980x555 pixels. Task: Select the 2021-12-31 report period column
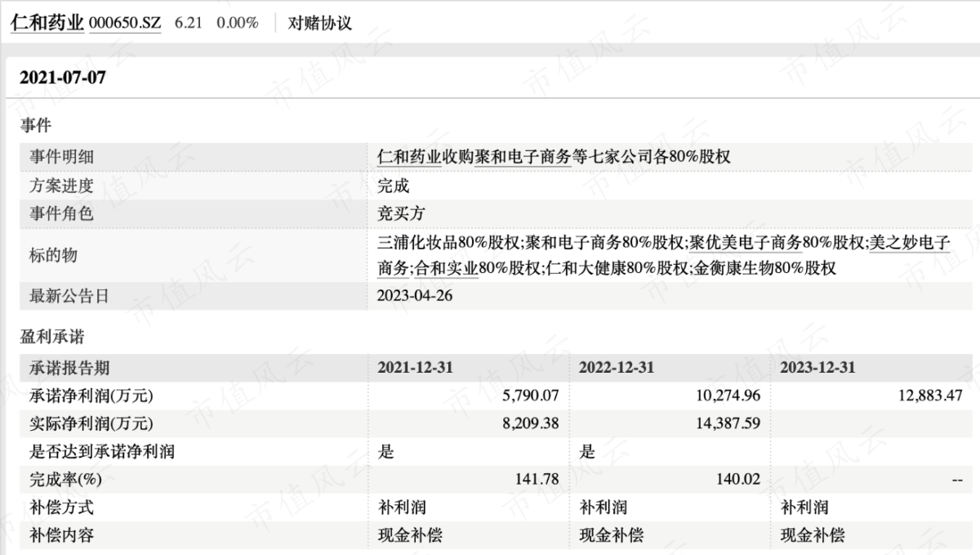click(x=415, y=368)
